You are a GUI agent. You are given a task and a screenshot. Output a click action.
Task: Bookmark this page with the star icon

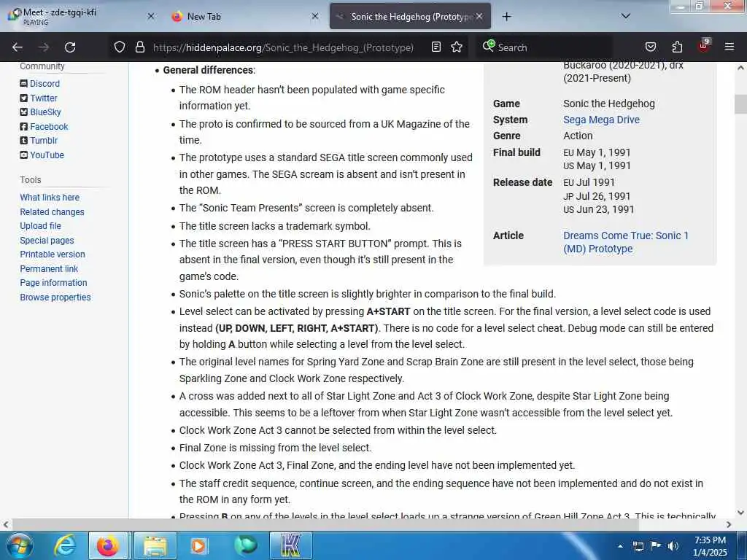click(x=457, y=47)
